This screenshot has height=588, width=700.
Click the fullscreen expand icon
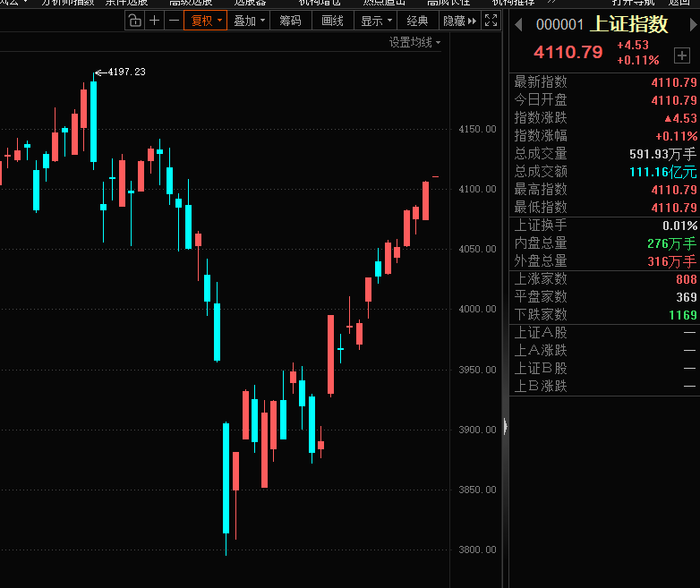[x=491, y=21]
